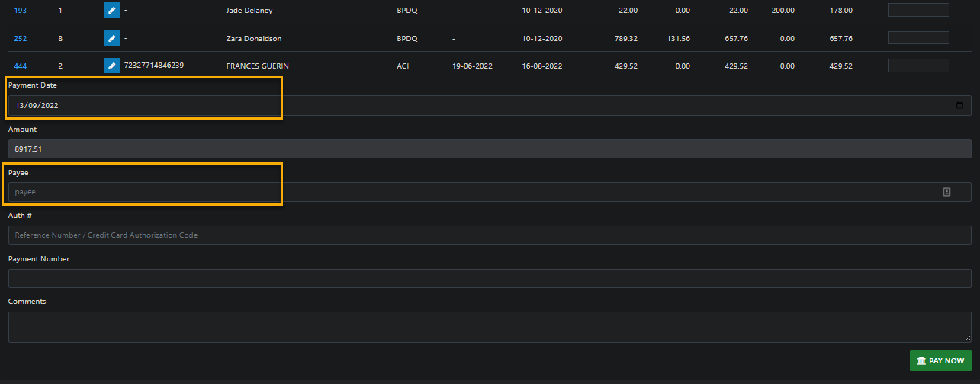Focus the payment input box in Zara Donaldson's row
The image size is (980, 384).
tap(918, 37)
